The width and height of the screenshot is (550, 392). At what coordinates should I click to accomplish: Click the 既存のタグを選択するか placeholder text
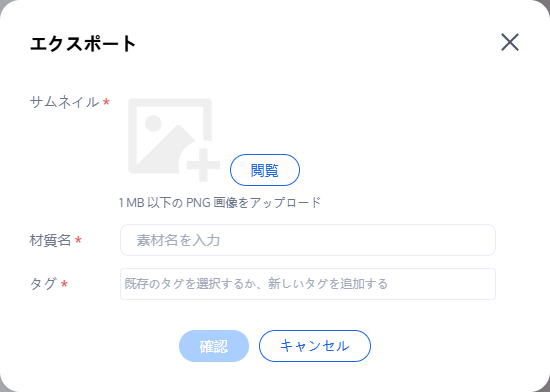[191, 284]
